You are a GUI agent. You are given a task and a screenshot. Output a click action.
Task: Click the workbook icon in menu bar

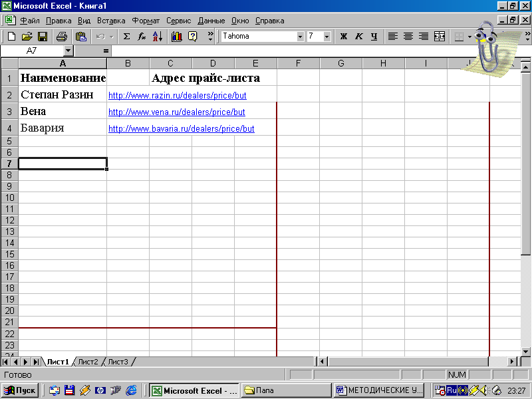tap(10, 20)
